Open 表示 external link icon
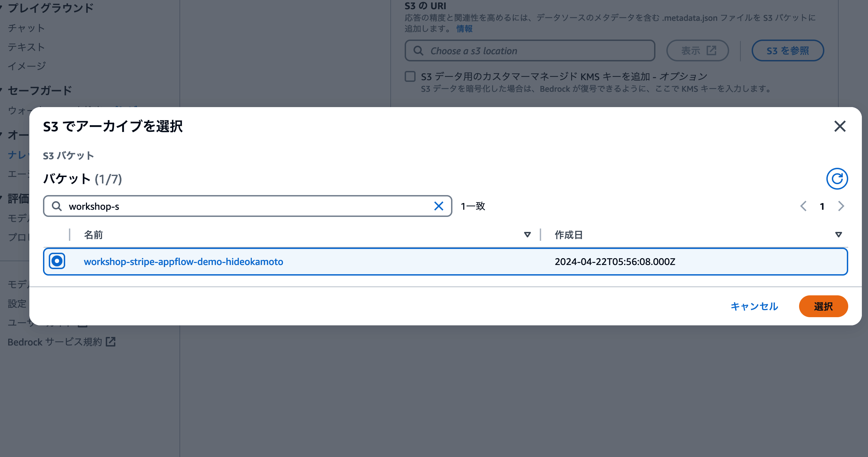868x457 pixels. [712, 50]
